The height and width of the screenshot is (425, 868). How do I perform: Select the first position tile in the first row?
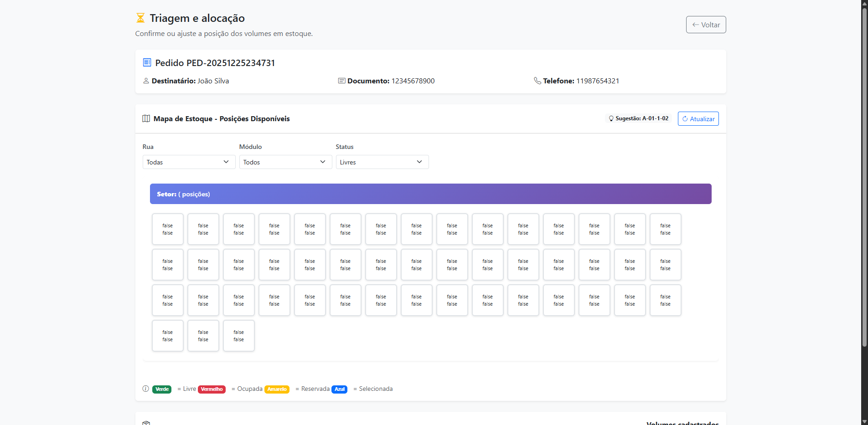[168, 229]
